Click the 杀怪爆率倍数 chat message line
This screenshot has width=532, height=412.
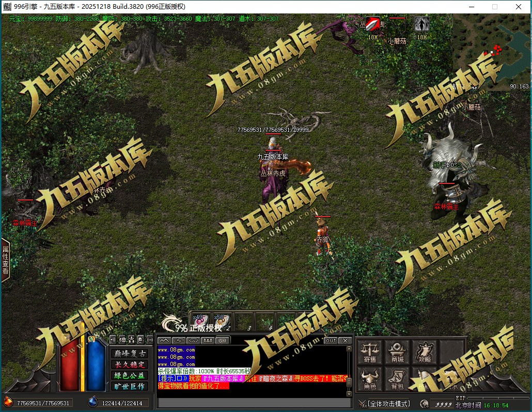coord(204,371)
